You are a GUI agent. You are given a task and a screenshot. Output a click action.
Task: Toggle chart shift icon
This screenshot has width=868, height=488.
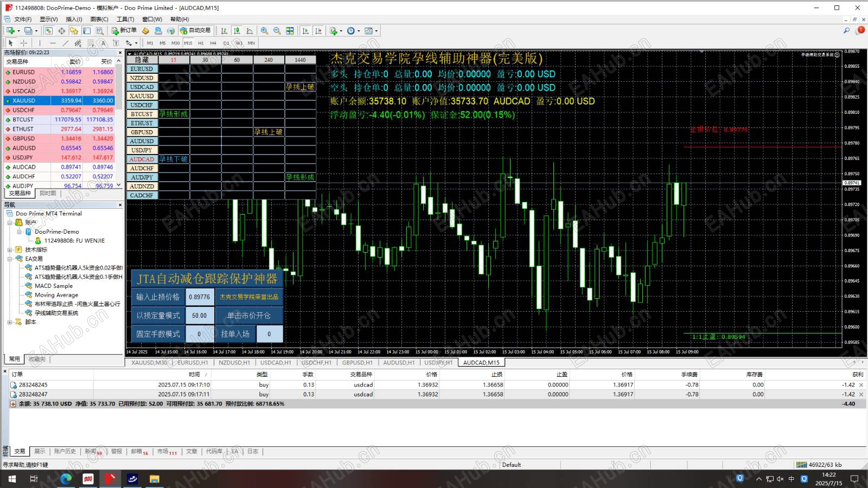tap(318, 31)
